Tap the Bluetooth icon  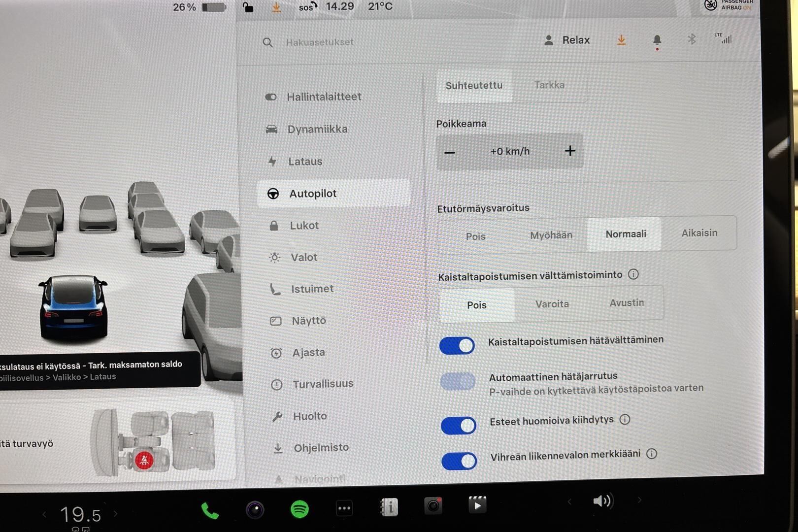pyautogui.click(x=692, y=39)
